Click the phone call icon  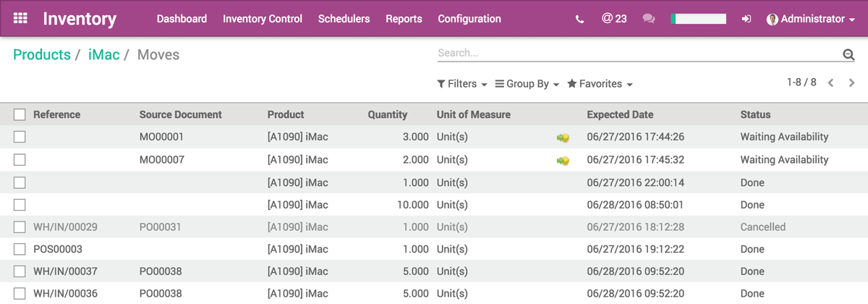(x=580, y=20)
